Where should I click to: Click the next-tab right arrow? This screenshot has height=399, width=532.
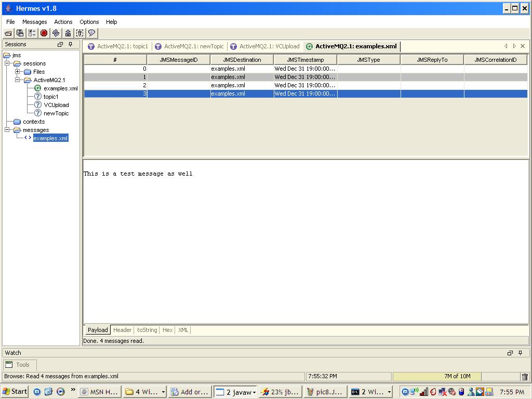coord(514,46)
